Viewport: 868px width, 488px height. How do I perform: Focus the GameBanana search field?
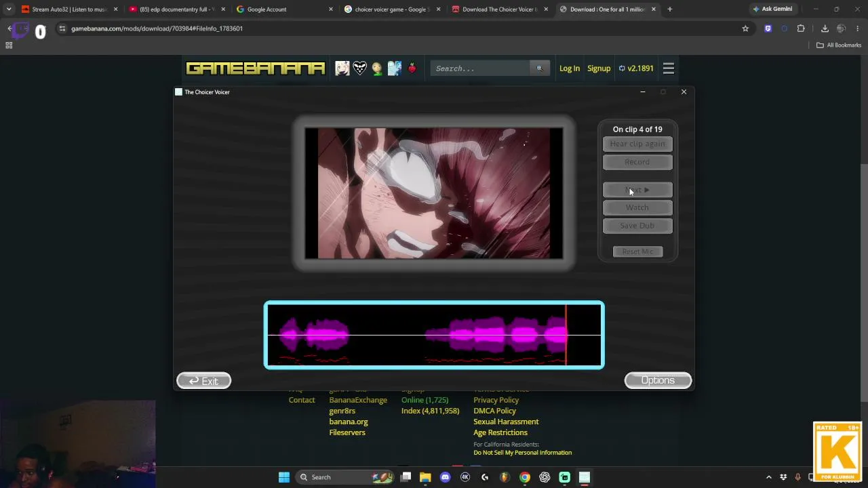pos(481,68)
